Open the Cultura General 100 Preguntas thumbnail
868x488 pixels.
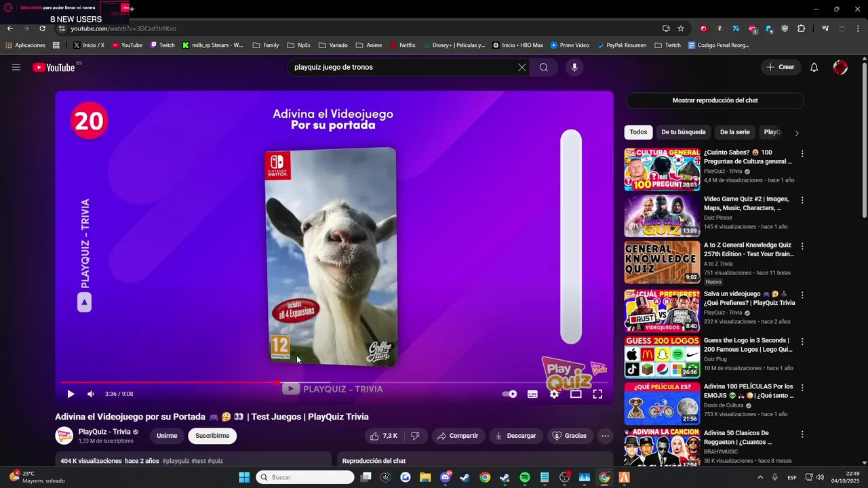click(x=662, y=169)
